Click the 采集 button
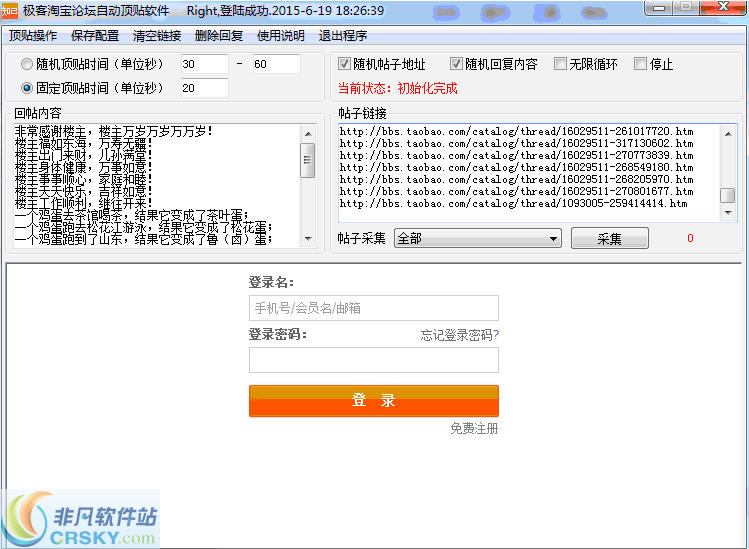The width and height of the screenshot is (749, 549). (x=610, y=238)
